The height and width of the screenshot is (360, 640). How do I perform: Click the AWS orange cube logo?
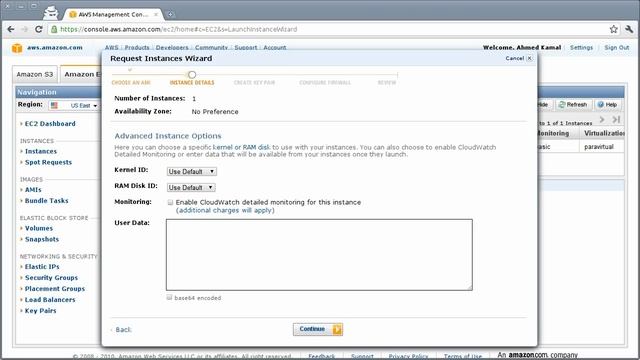tap(17, 48)
